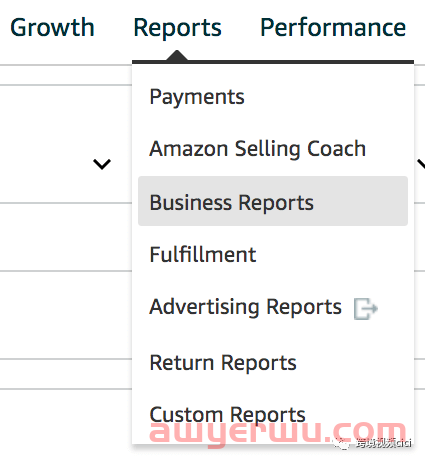Expand the down chevron left of menu
The width and height of the screenshot is (425, 462).
pyautogui.click(x=102, y=164)
